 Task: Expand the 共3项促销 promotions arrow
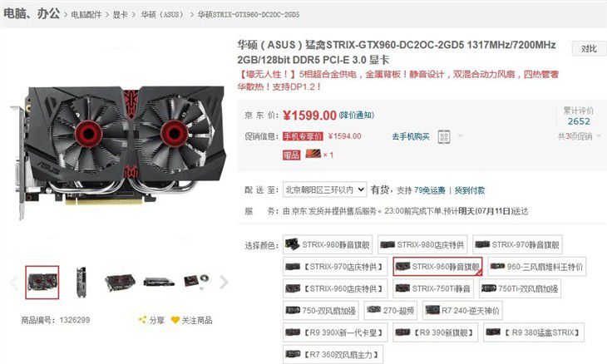599,135
